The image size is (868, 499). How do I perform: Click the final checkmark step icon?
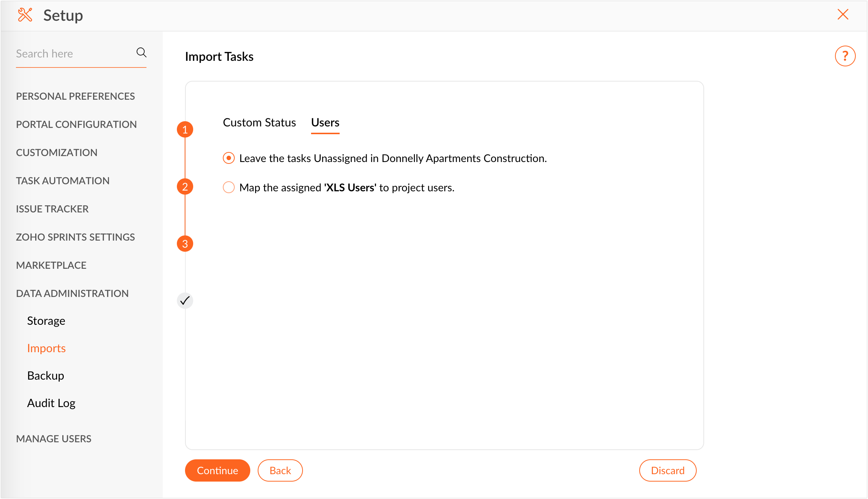coord(185,301)
